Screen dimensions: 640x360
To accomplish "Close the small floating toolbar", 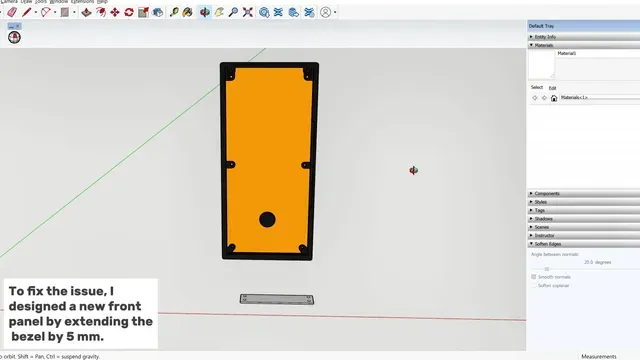I will click(x=18, y=26).
